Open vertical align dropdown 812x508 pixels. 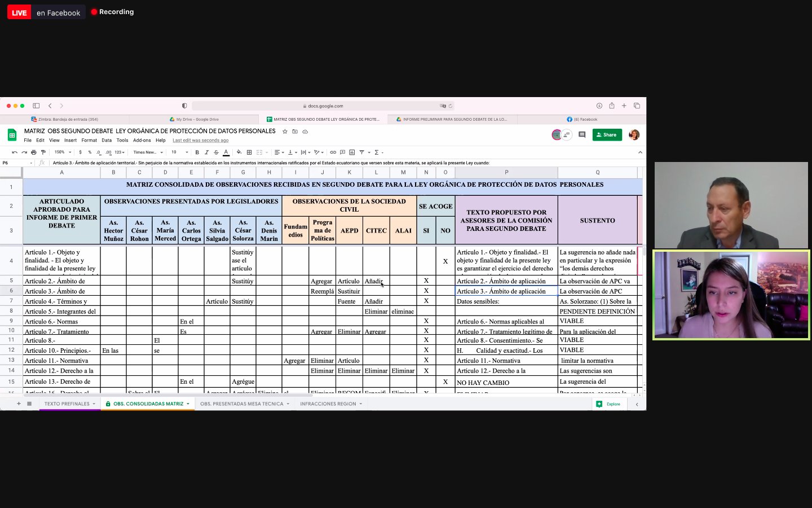[x=292, y=152]
